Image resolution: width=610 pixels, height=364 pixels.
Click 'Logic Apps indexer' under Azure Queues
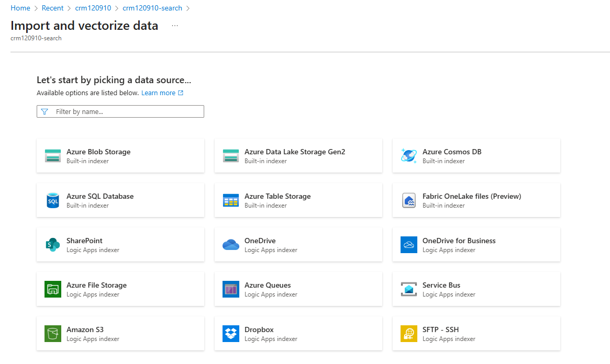pyautogui.click(x=271, y=294)
